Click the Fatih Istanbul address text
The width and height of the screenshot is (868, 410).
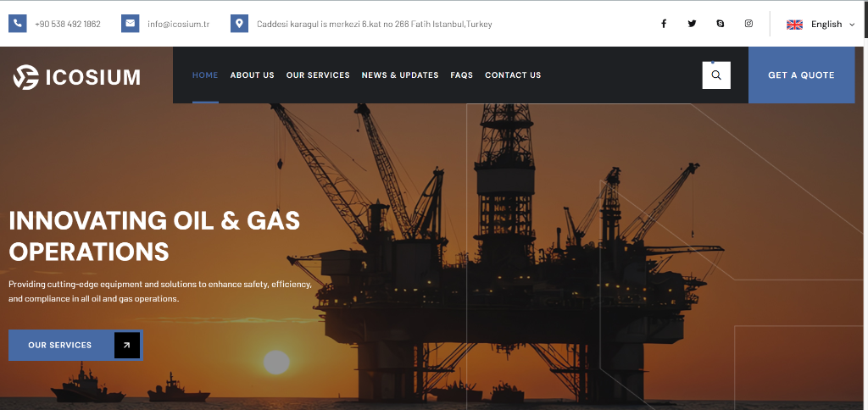tap(374, 25)
